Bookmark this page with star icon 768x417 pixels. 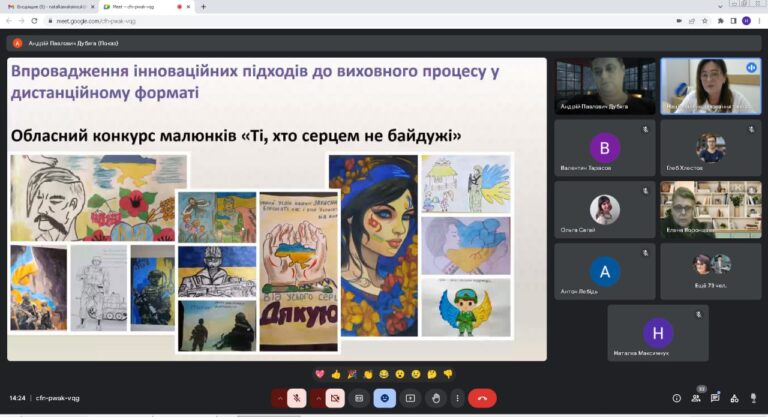704,21
